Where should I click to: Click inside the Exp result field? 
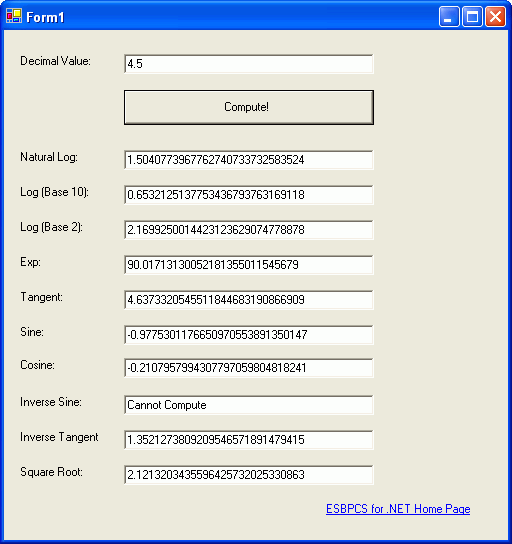[249, 265]
